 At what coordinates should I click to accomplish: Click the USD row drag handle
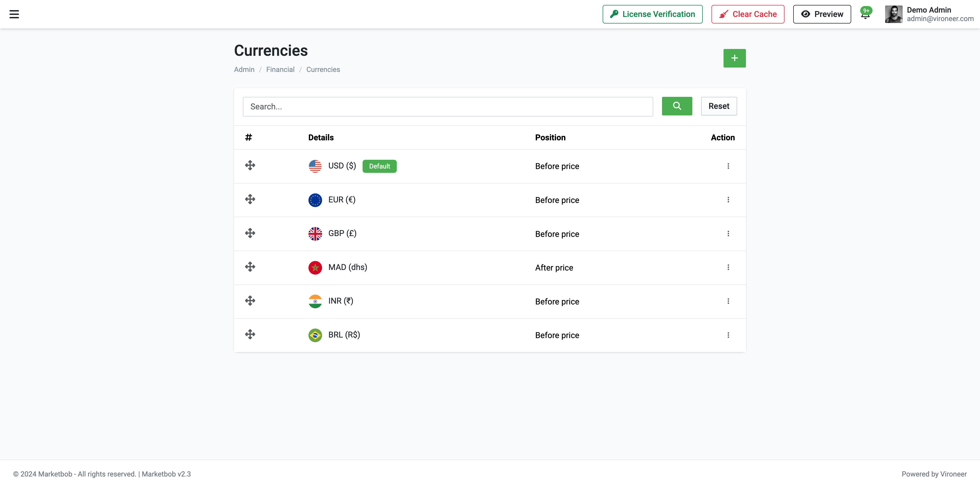coord(250,165)
